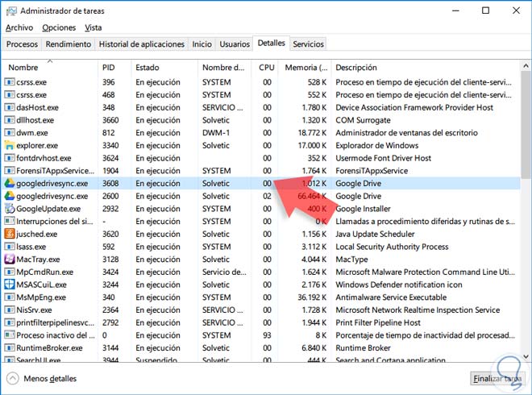Sort by the Nombre column header
532x395 pixels.
pyautogui.click(x=24, y=68)
